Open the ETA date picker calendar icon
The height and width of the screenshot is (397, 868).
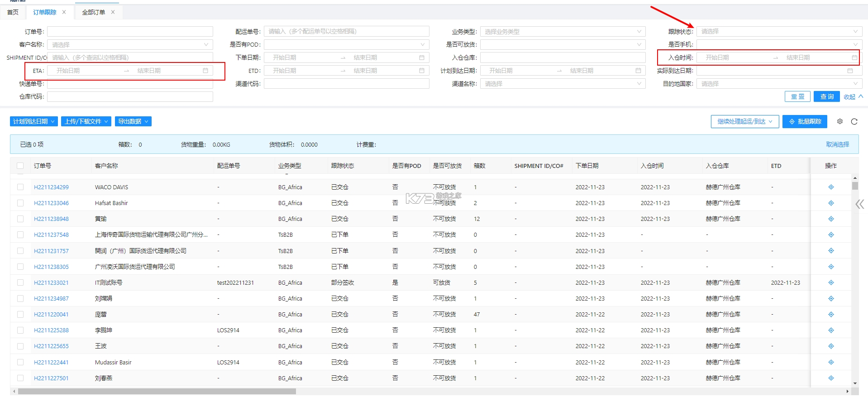click(205, 71)
